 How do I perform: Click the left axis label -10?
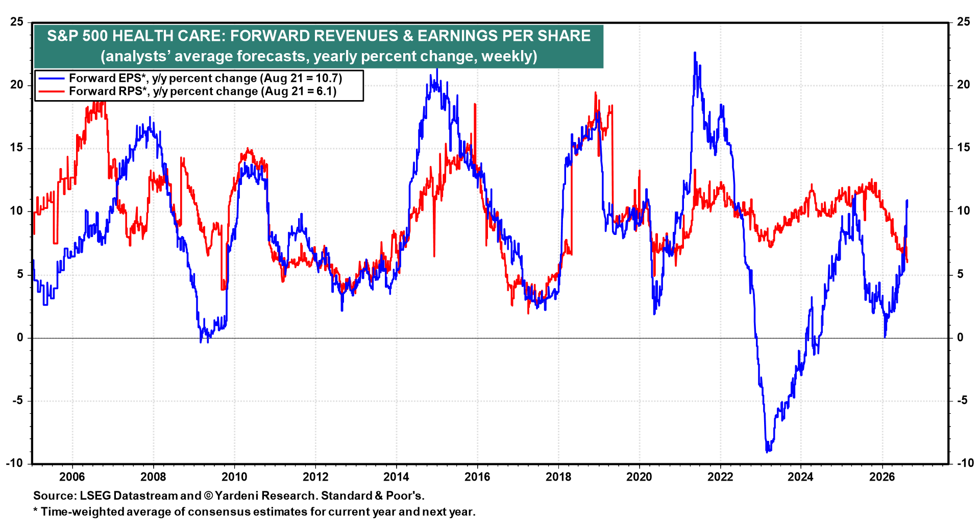[15, 463]
